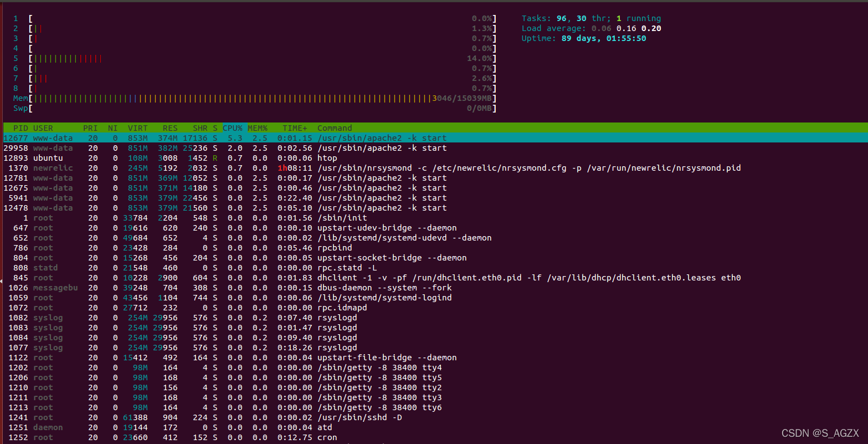Click CPU 2 meter showing 1.3%

(255, 28)
